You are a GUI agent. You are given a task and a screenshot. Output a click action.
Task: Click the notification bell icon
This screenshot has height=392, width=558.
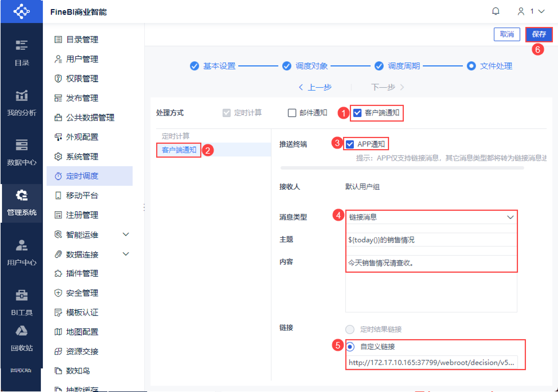pyautogui.click(x=496, y=11)
